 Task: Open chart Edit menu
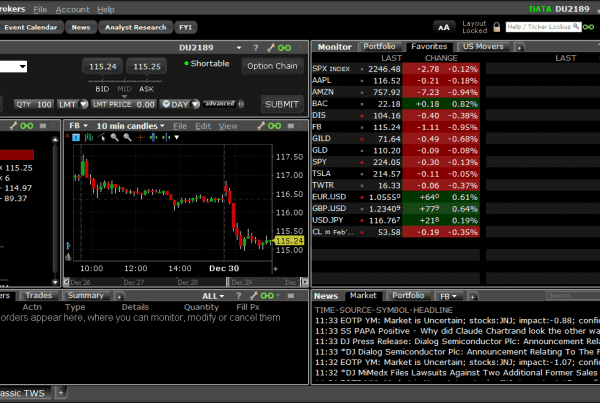click(x=203, y=126)
